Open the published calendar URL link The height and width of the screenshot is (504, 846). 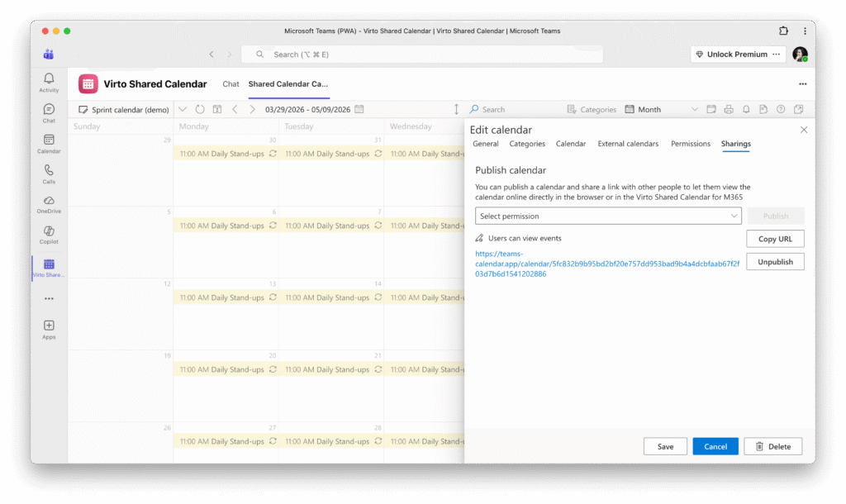pyautogui.click(x=607, y=264)
